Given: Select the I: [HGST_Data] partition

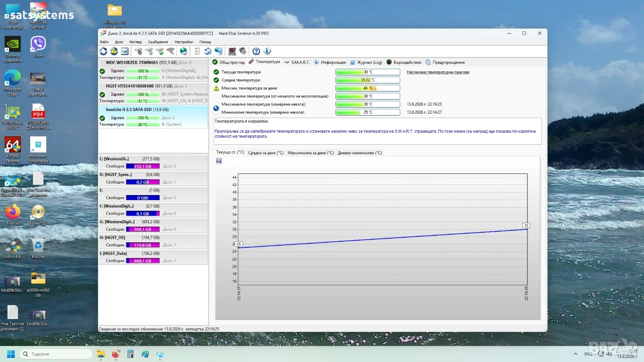Looking at the screenshot, I should coord(153,257).
